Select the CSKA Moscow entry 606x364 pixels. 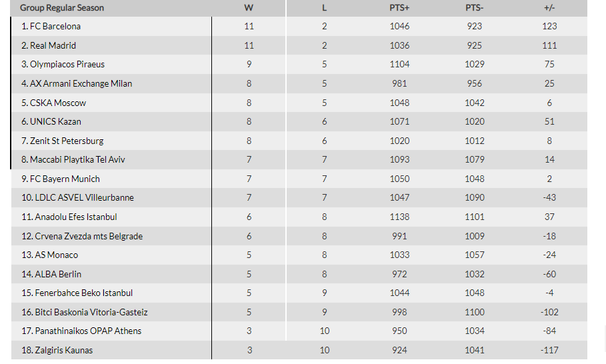[58, 103]
